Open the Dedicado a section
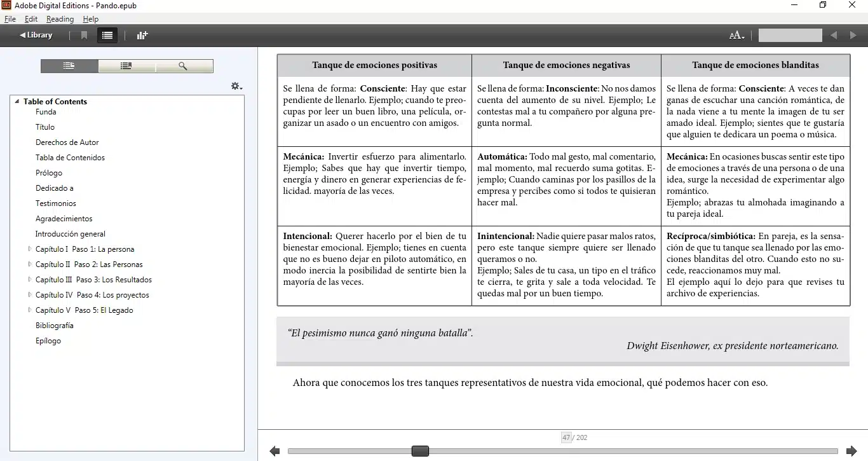The image size is (868, 461). [x=55, y=188]
